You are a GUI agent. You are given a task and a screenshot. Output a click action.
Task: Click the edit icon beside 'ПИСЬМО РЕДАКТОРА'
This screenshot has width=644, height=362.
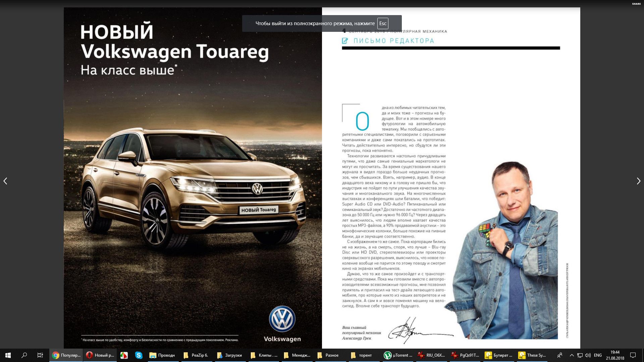[345, 41]
